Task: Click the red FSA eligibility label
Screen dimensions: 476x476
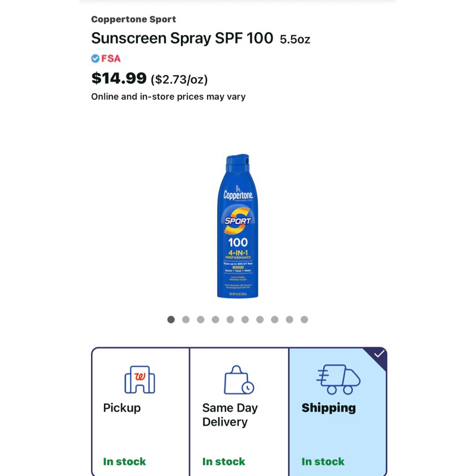Action: [x=111, y=58]
